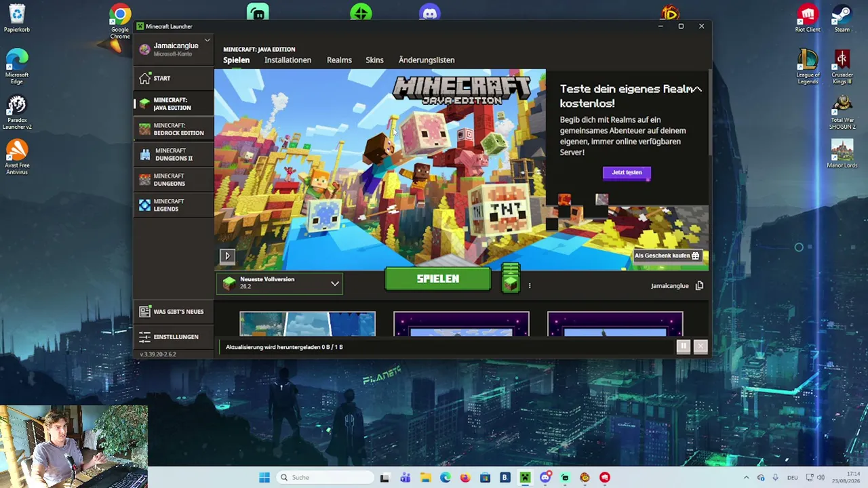Image resolution: width=868 pixels, height=488 pixels.
Task: Click the play button on the banner image
Action: 227,256
